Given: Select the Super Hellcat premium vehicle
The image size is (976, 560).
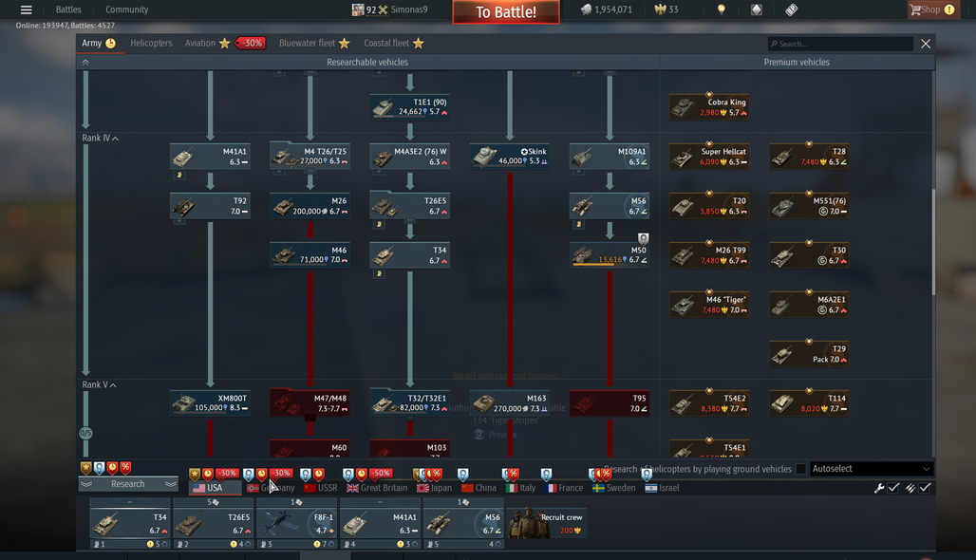Looking at the screenshot, I should tap(709, 157).
